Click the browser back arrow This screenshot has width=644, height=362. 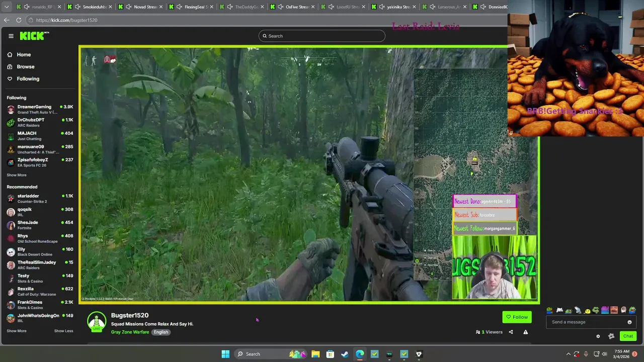tap(7, 20)
